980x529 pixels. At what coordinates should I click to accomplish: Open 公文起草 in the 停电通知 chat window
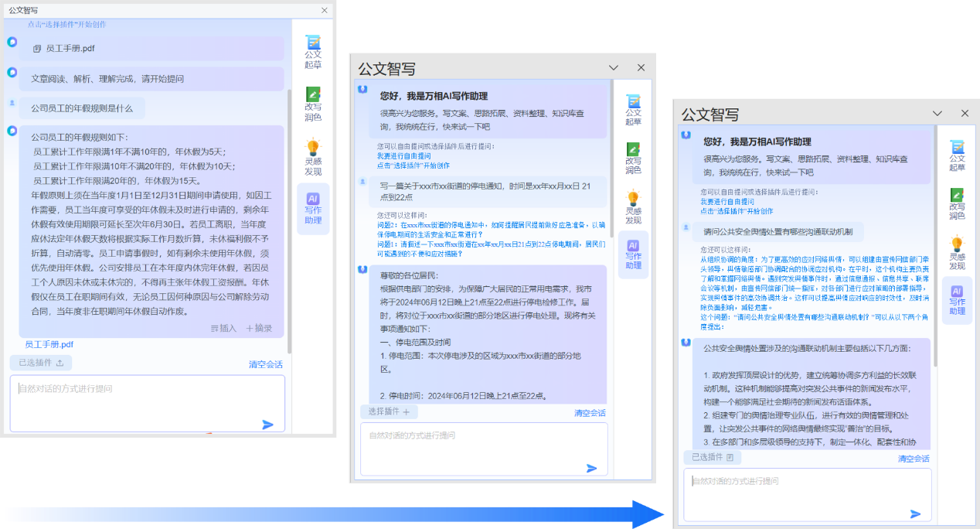634,109
